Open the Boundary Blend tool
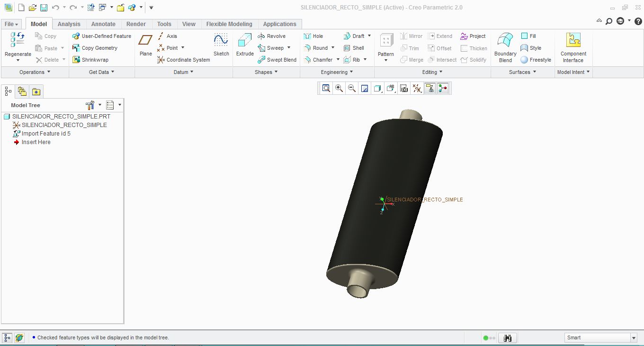This screenshot has width=644, height=346. (505, 47)
